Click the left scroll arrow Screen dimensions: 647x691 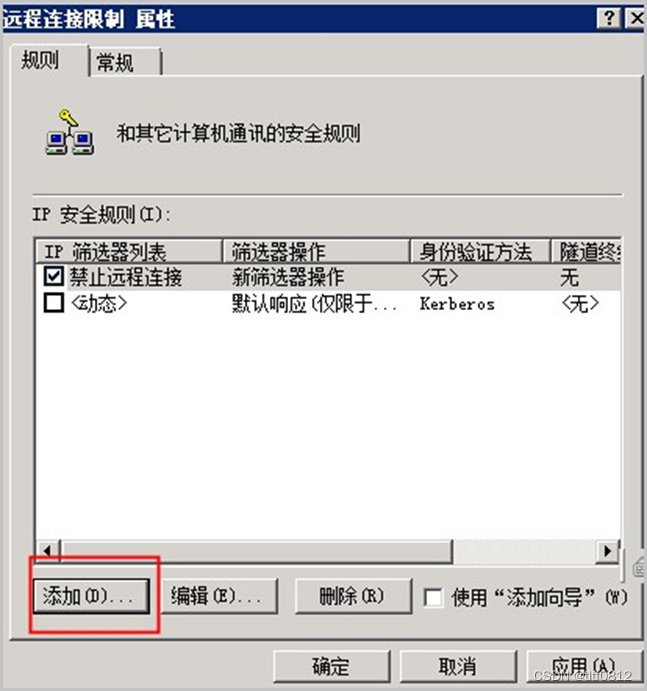pos(48,550)
